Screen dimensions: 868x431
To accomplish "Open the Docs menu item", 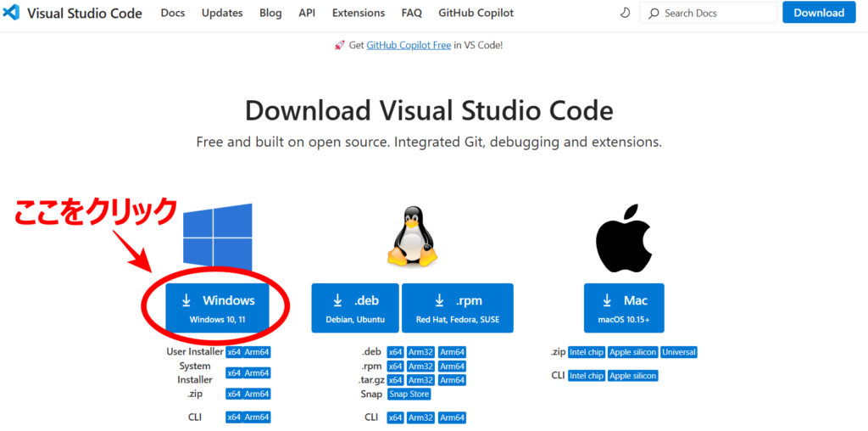I will [x=173, y=13].
